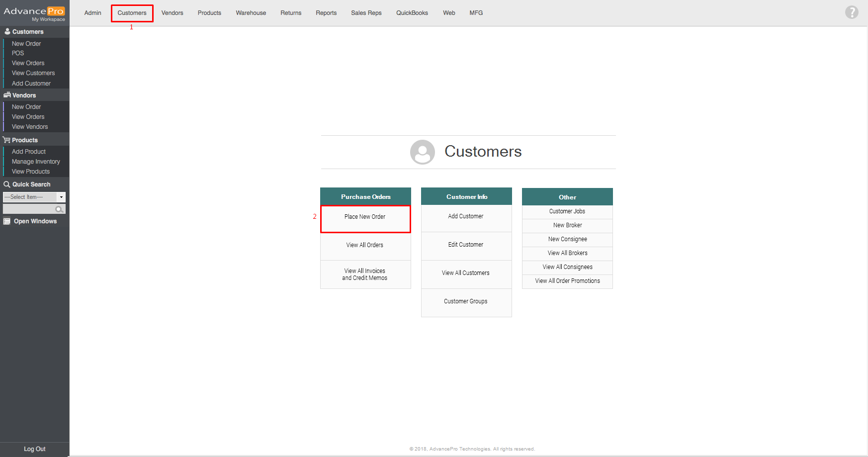Click the AdvancePro logo
The width and height of the screenshot is (868, 457).
pos(34,13)
